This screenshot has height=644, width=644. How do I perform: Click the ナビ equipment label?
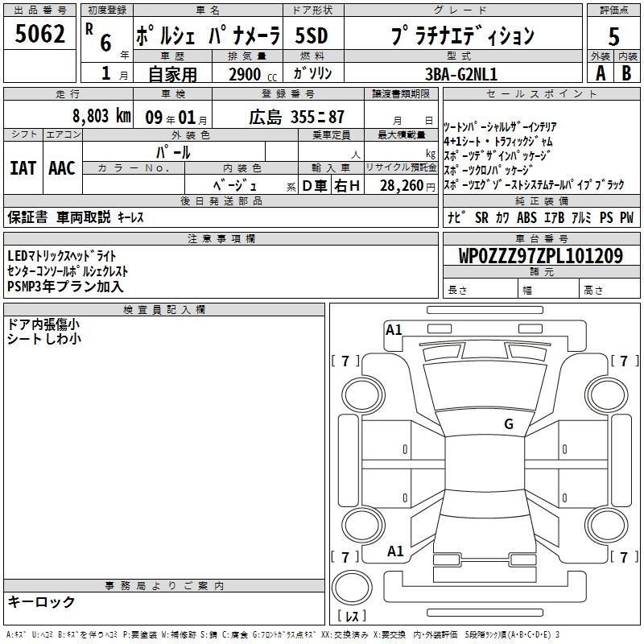456,218
